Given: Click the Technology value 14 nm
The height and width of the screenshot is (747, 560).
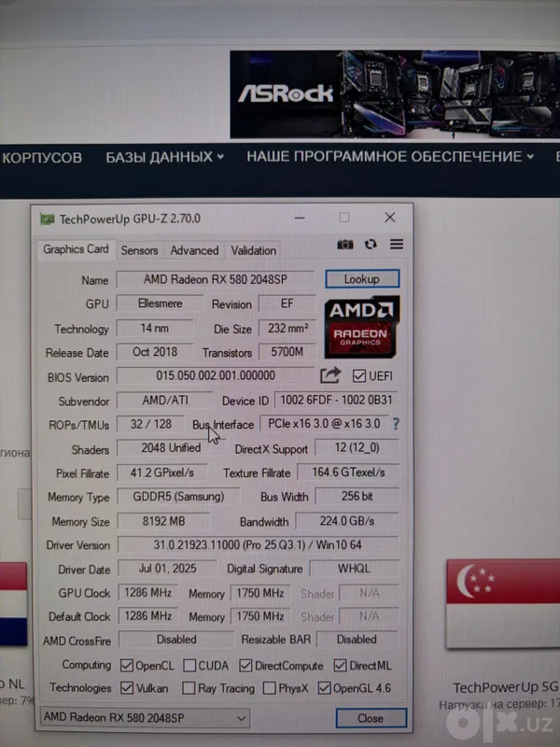Looking at the screenshot, I should coord(154,329).
